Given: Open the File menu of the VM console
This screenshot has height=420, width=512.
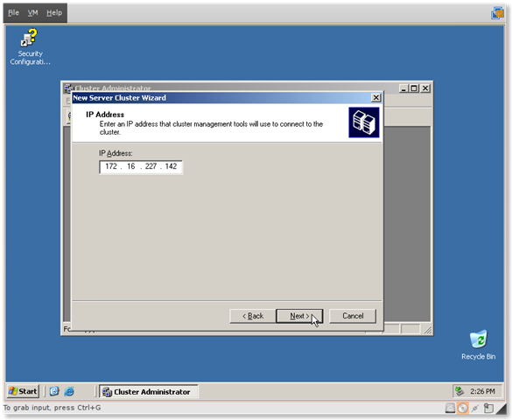Looking at the screenshot, I should click(13, 13).
